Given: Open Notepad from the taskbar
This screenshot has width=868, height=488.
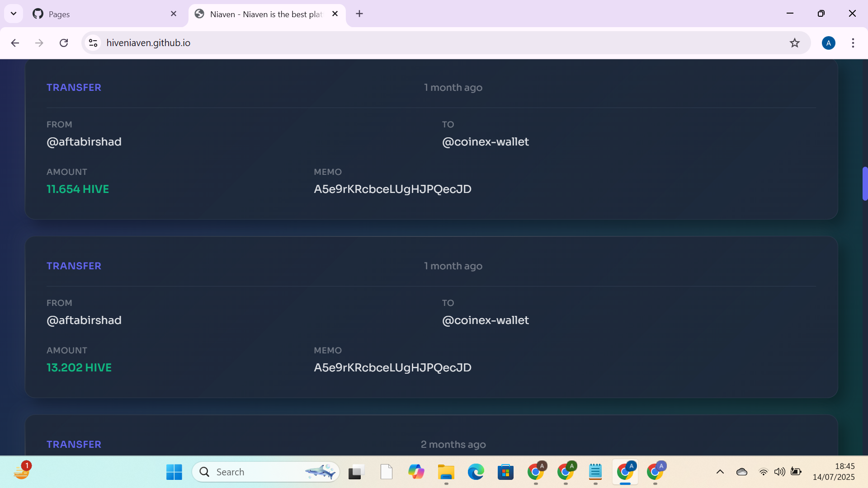Looking at the screenshot, I should coord(595,472).
